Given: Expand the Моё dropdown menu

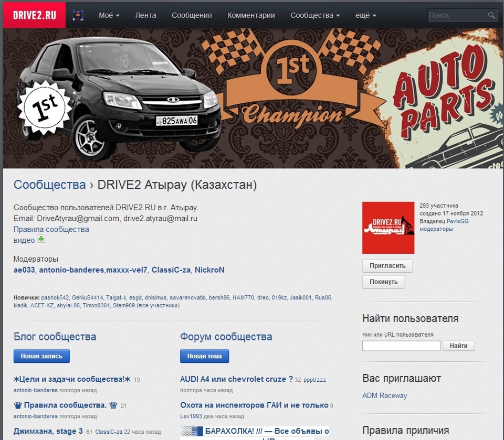Looking at the screenshot, I should click(x=109, y=15).
